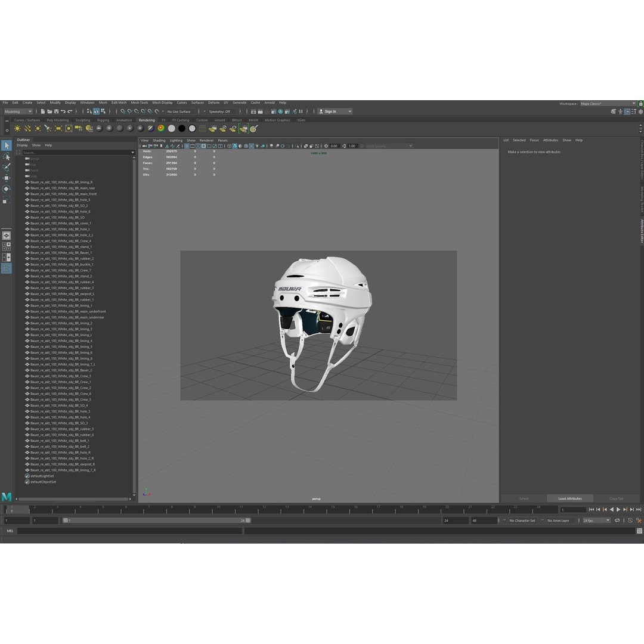
Task: Choose the Move tool in toolbox
Action: (6, 178)
